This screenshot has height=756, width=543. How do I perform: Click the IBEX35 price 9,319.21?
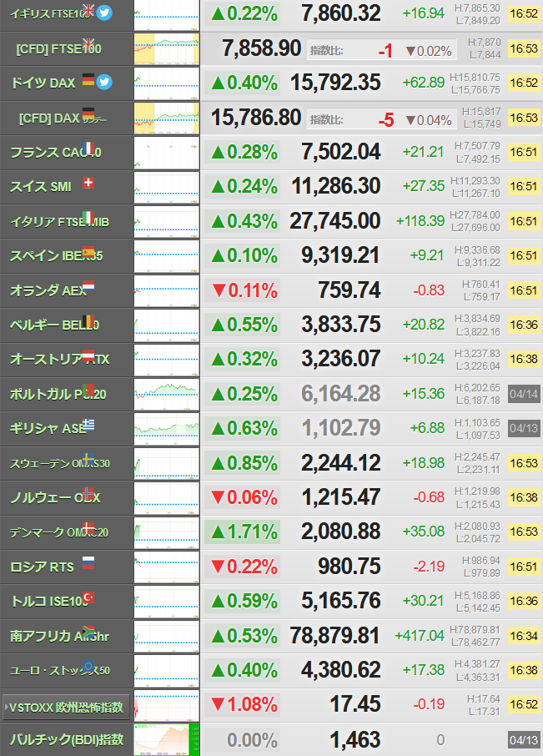pyautogui.click(x=340, y=255)
